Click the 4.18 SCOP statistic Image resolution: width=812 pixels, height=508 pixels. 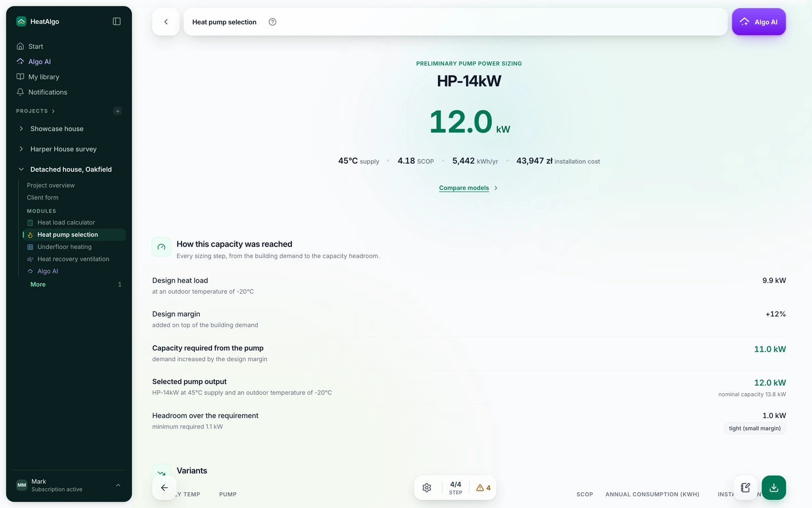pos(416,161)
